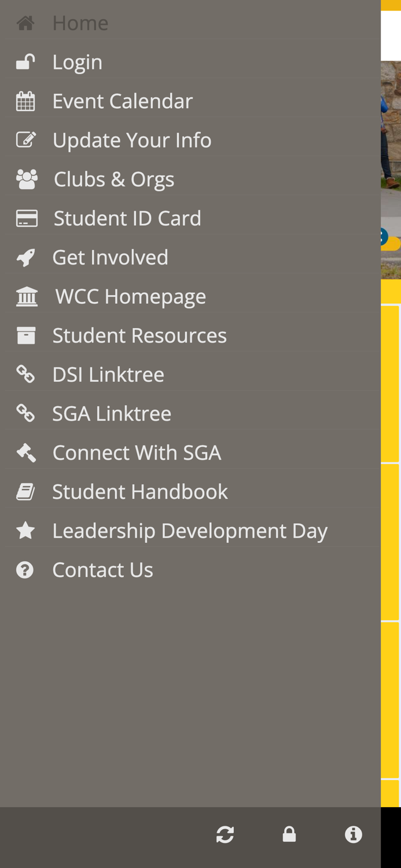Viewport: 401px width, 868px height.
Task: Select the home icon next to Home
Action: coord(25,22)
